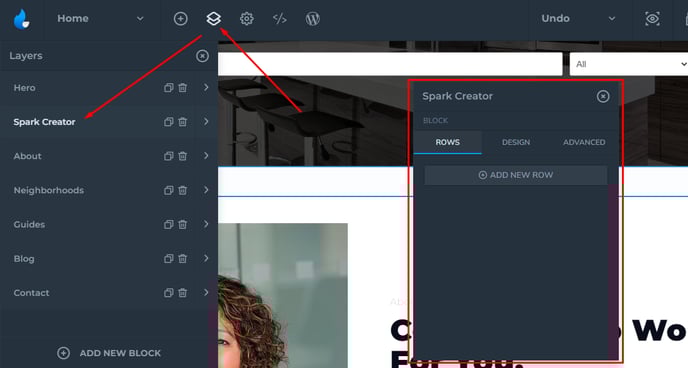Screen dimensions: 688x368
Task: Delete the About block
Action: click(183, 156)
